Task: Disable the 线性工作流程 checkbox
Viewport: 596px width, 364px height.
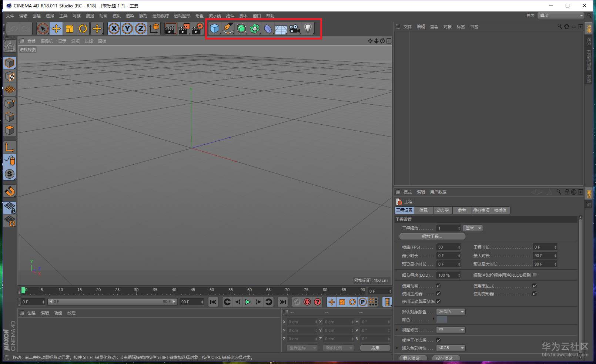Action: click(x=438, y=340)
